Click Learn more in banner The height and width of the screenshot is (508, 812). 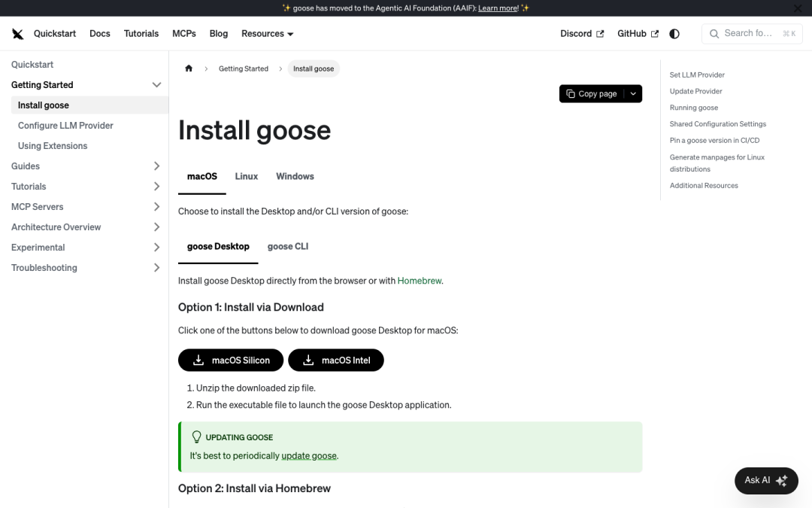498,8
